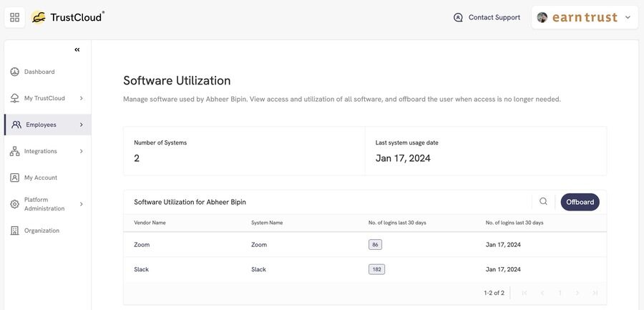Go to last page of table

[595, 293]
